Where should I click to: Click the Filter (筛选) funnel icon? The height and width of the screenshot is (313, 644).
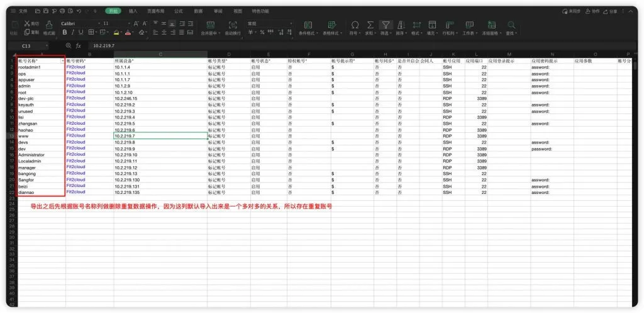[x=386, y=25]
